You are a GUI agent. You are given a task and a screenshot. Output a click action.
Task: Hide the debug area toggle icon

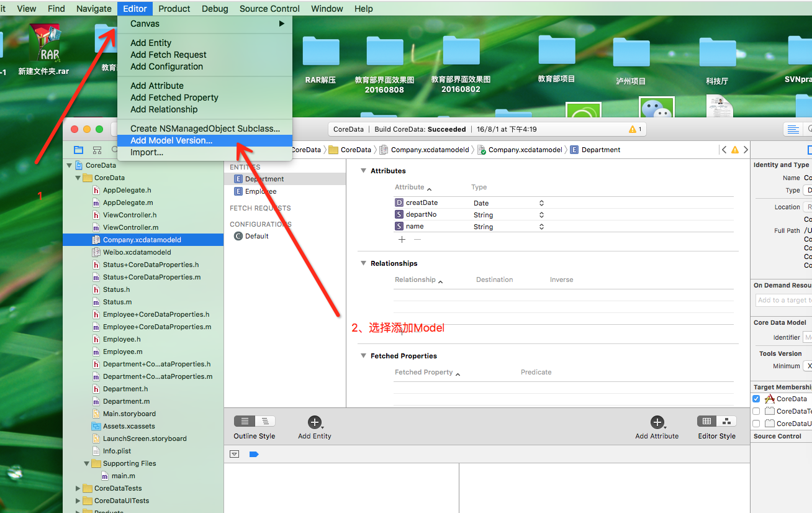click(234, 454)
